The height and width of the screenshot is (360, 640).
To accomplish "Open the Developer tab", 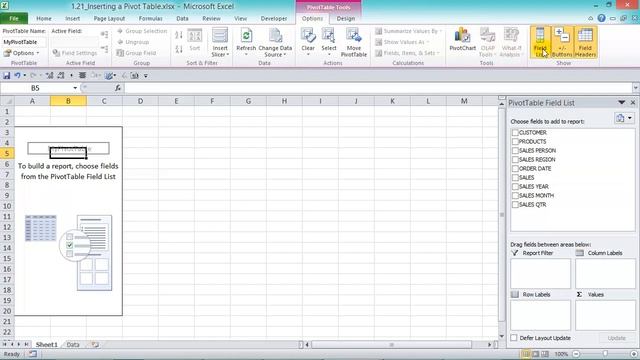I will click(274, 18).
